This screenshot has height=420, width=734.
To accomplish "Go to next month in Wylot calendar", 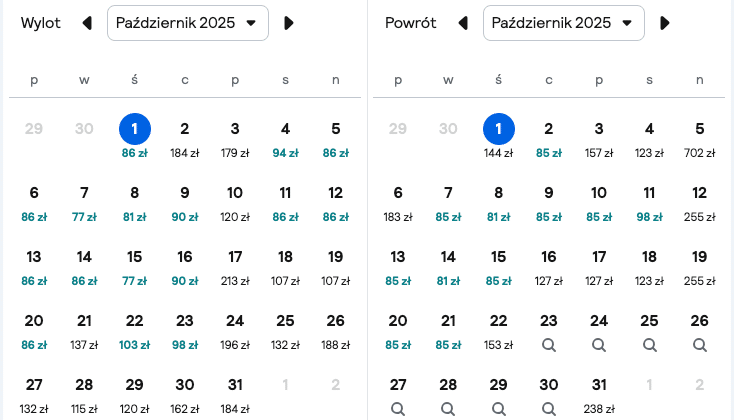I will click(289, 23).
